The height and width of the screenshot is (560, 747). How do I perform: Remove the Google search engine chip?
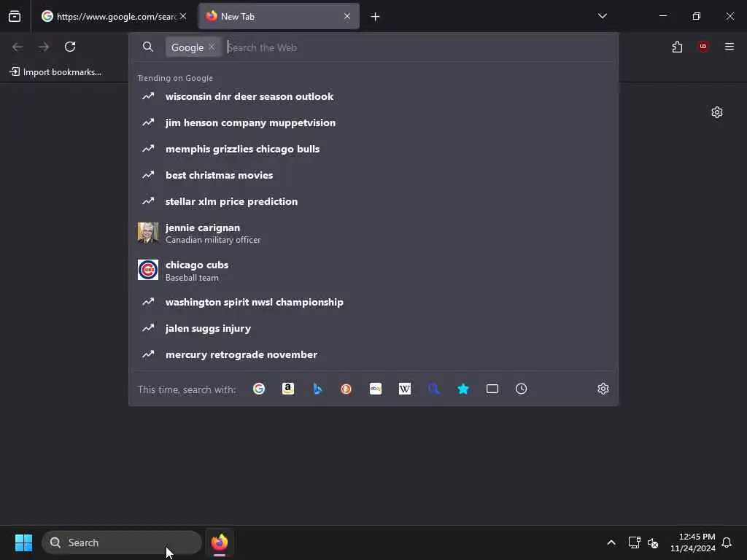212,47
